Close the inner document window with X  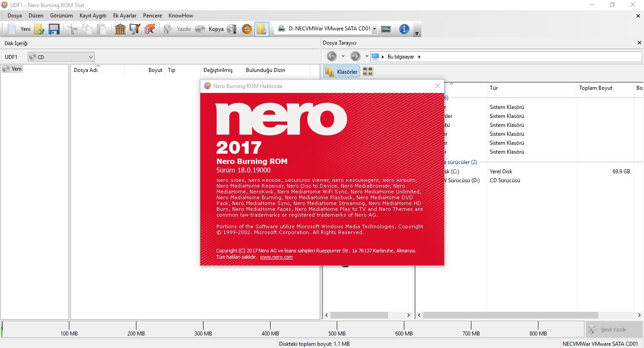point(638,16)
